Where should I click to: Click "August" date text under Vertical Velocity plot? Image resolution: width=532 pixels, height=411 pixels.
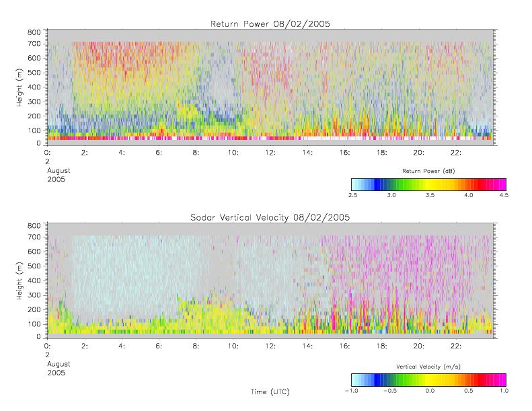coord(59,364)
